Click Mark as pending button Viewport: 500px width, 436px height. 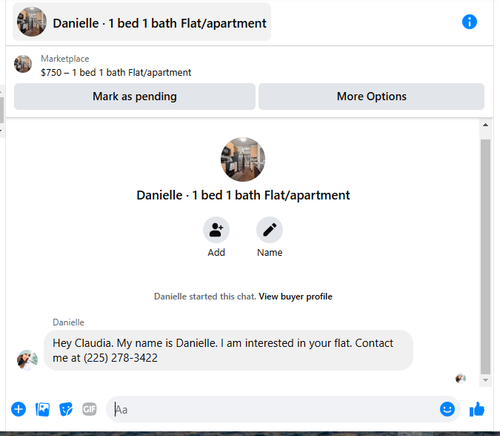135,96
